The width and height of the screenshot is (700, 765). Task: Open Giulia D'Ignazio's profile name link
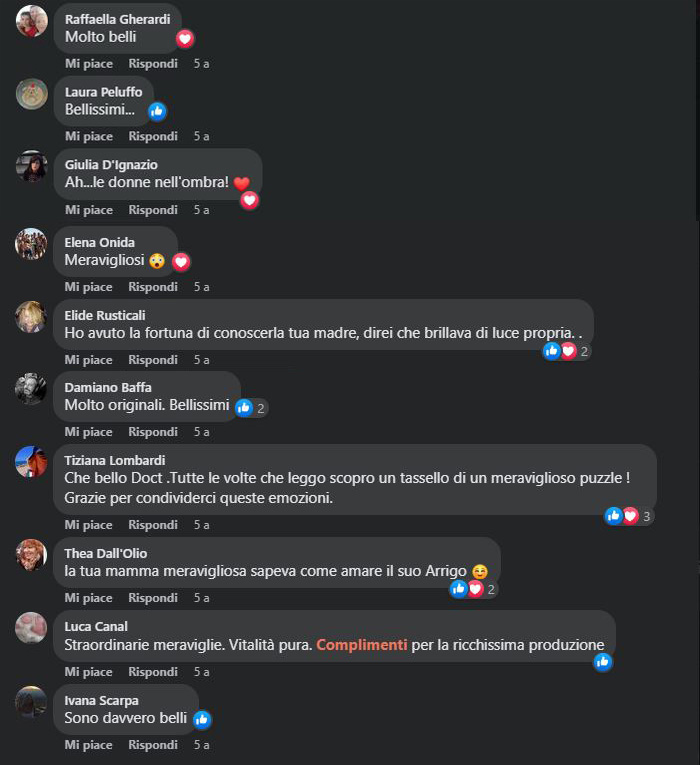click(111, 164)
